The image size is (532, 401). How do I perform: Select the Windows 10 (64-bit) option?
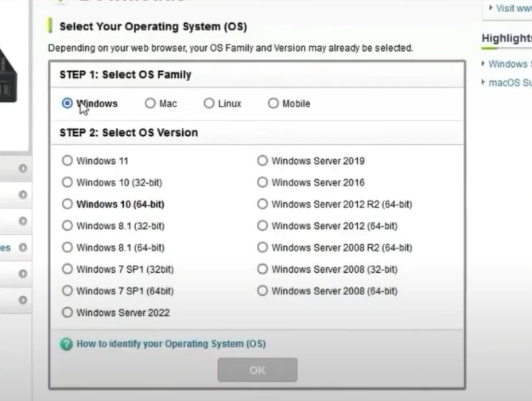point(67,204)
